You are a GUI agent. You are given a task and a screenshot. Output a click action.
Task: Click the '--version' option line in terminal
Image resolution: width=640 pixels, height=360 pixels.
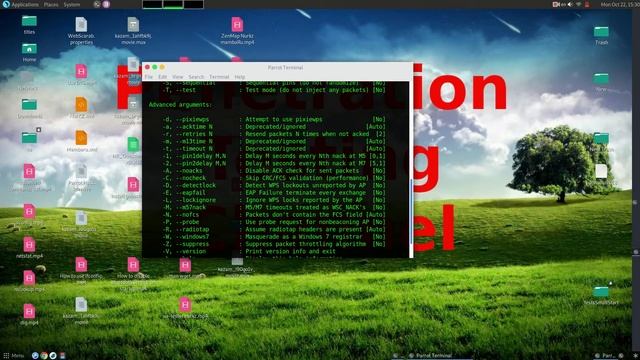tap(249, 251)
